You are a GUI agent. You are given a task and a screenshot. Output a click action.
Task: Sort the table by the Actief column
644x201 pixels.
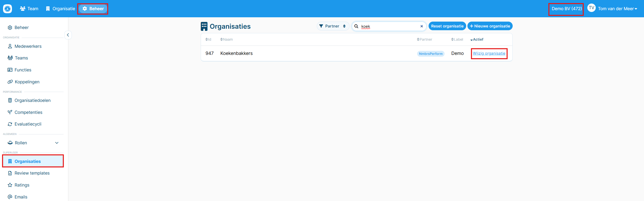(477, 39)
